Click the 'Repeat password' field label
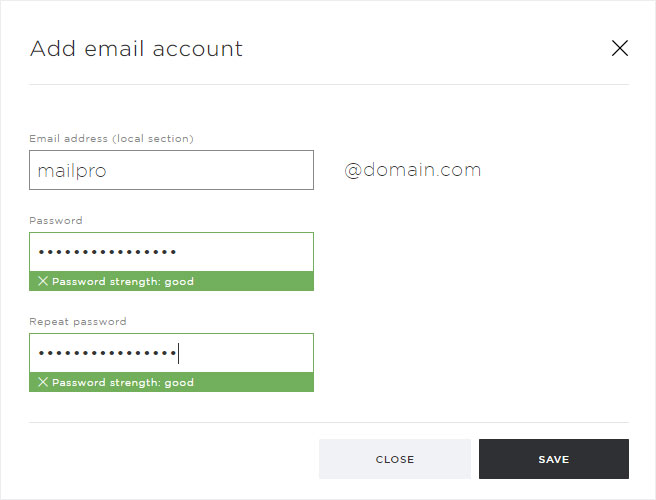 click(x=78, y=322)
